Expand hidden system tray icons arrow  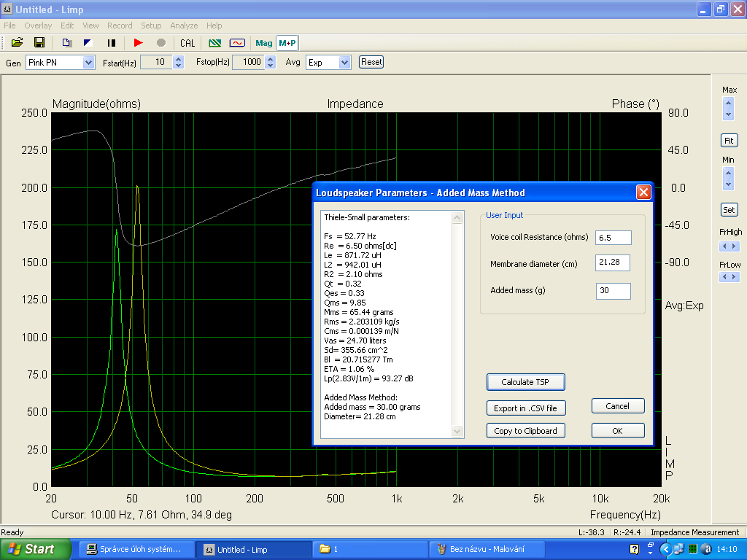[x=665, y=549]
